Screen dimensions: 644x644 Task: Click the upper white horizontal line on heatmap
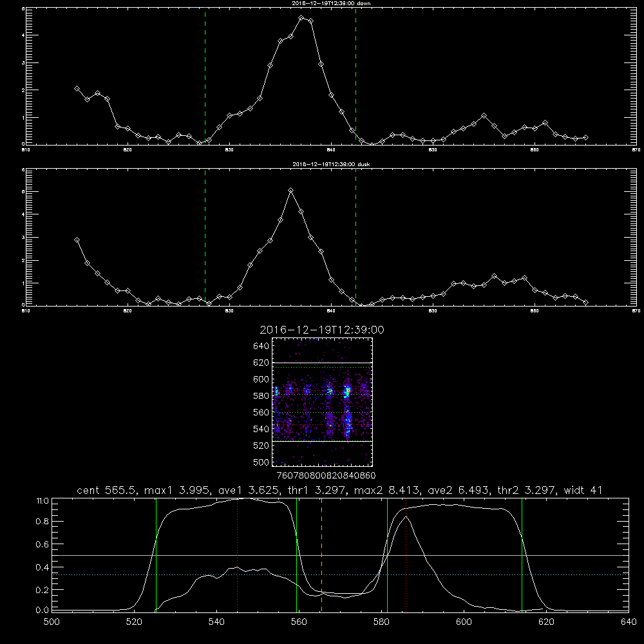coord(322,363)
